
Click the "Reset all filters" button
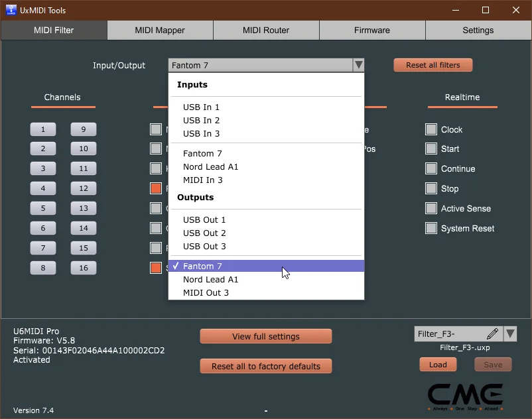(x=432, y=65)
